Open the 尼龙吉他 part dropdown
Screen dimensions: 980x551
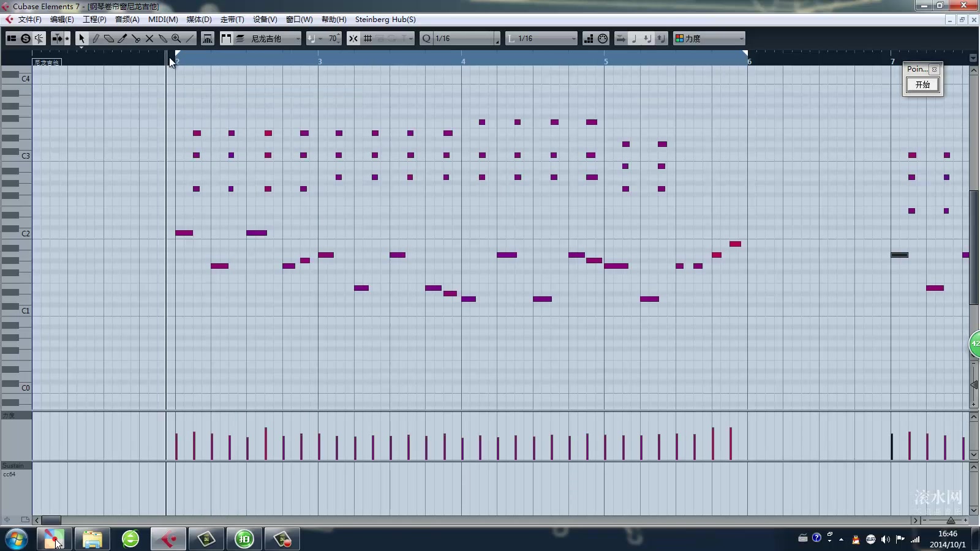[x=275, y=39]
